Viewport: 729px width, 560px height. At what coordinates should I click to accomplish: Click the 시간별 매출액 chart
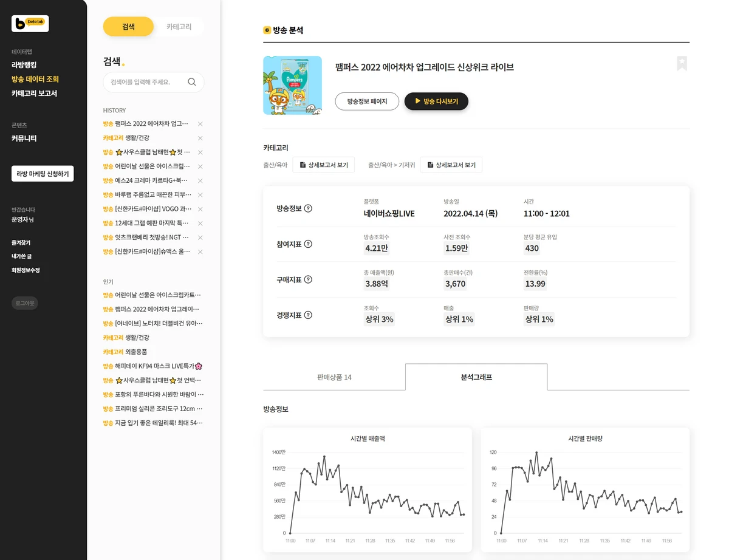point(368,490)
